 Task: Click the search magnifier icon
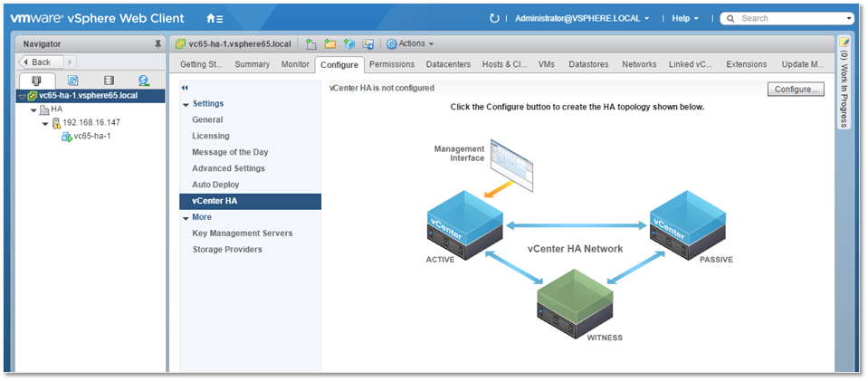(x=730, y=18)
